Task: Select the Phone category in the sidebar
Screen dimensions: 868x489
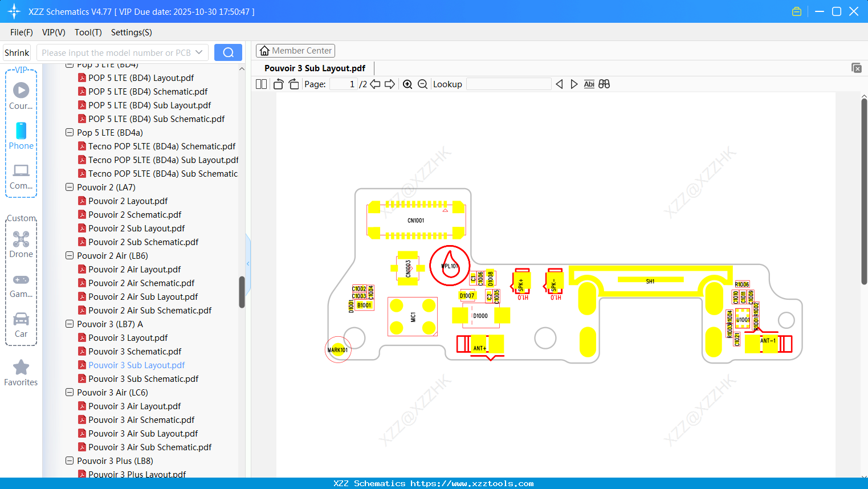Action: [21, 137]
